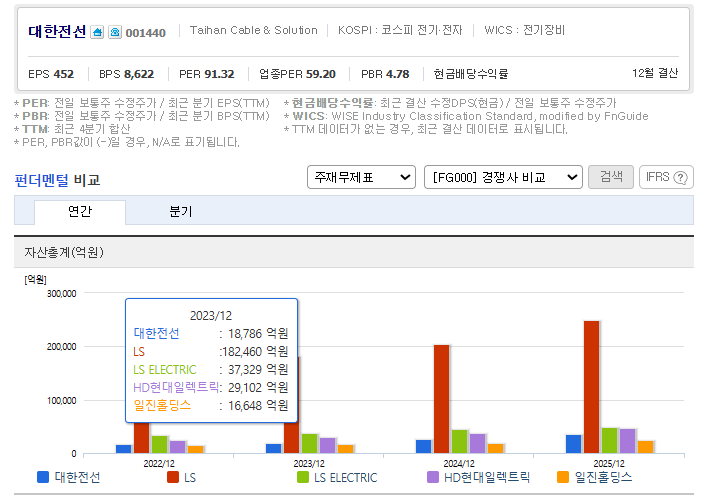Switch to the 분기 tab
Screen dimensions: 705x503
181,211
